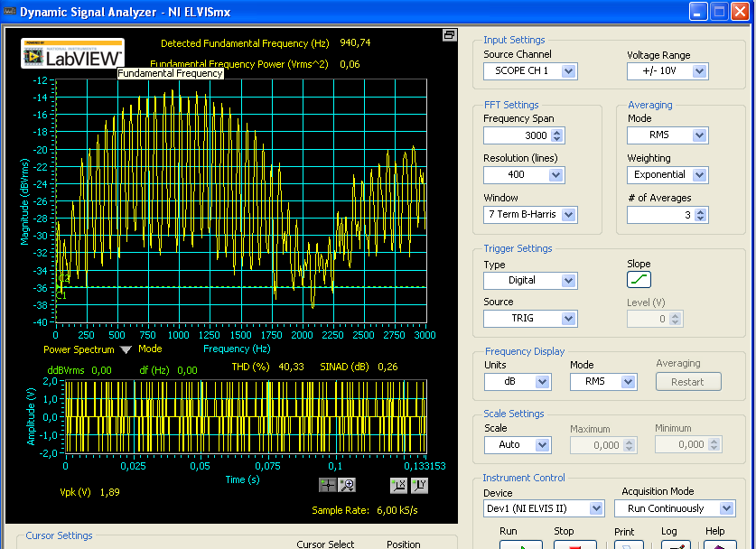Select the zoom magnifier tool below the graph
Screen dimensions: 756x549
347,485
